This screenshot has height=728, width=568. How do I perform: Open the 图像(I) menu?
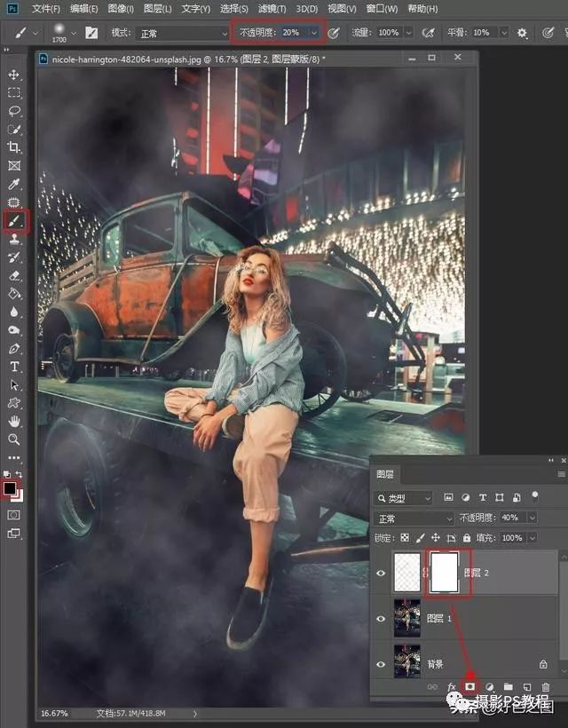click(x=122, y=8)
